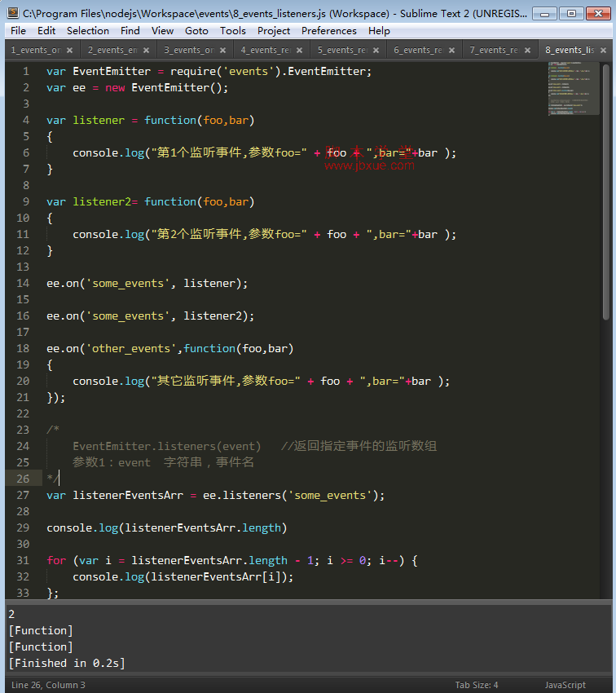The image size is (616, 693).
Task: Click '[Finished in 0.2s]' in build output
Action: 67,663
